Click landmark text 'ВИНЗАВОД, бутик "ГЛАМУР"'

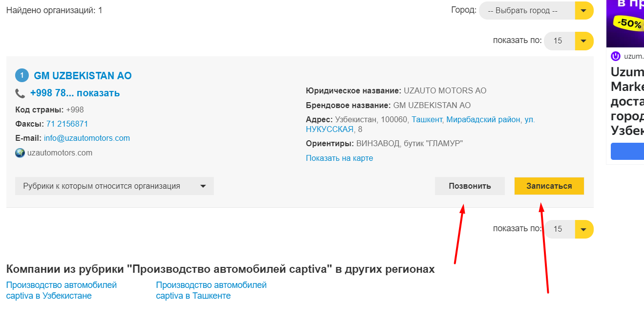tap(410, 143)
